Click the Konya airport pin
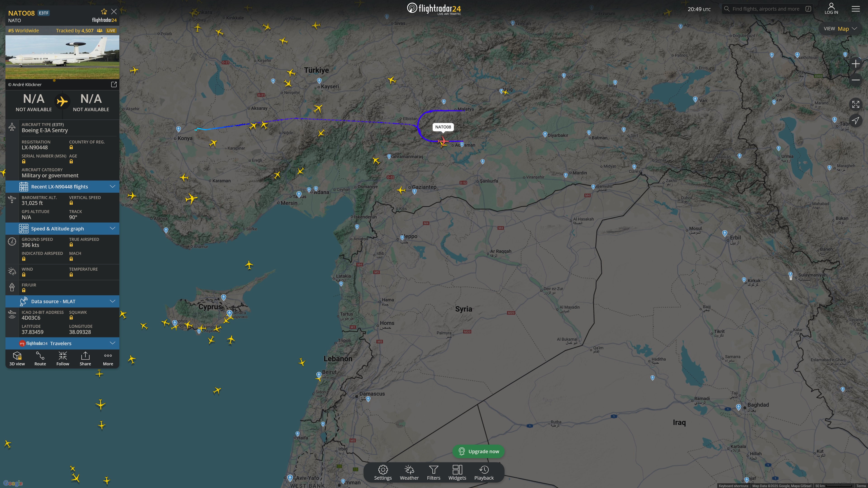The image size is (868, 488). click(x=179, y=129)
